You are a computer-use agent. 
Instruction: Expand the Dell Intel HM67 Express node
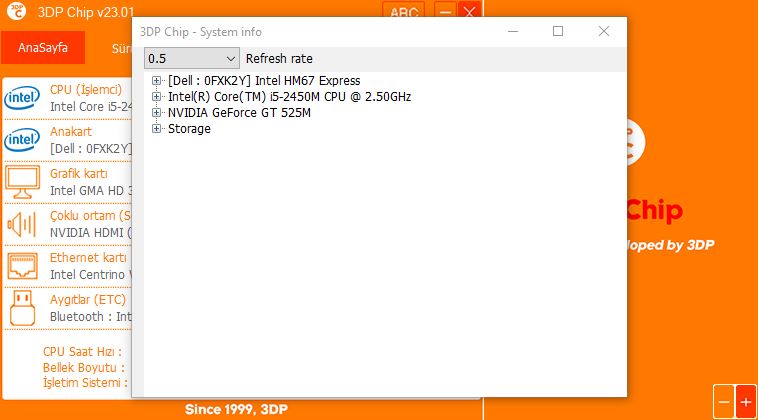coord(156,81)
